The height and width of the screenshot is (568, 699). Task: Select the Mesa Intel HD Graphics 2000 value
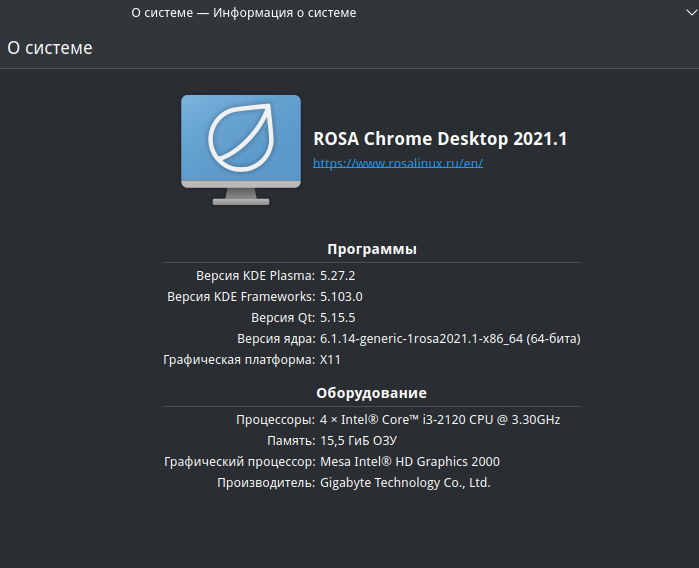[x=410, y=461]
